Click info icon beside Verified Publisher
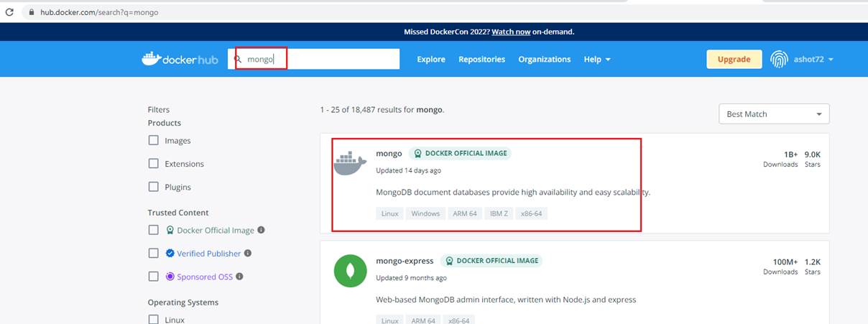The image size is (868, 324). 247,254
